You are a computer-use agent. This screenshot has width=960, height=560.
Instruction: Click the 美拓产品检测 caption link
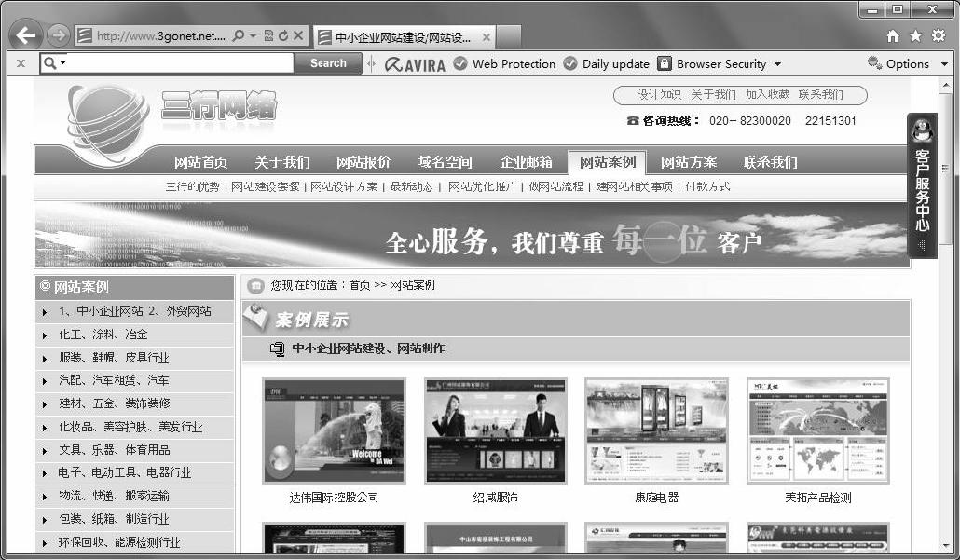click(x=818, y=499)
